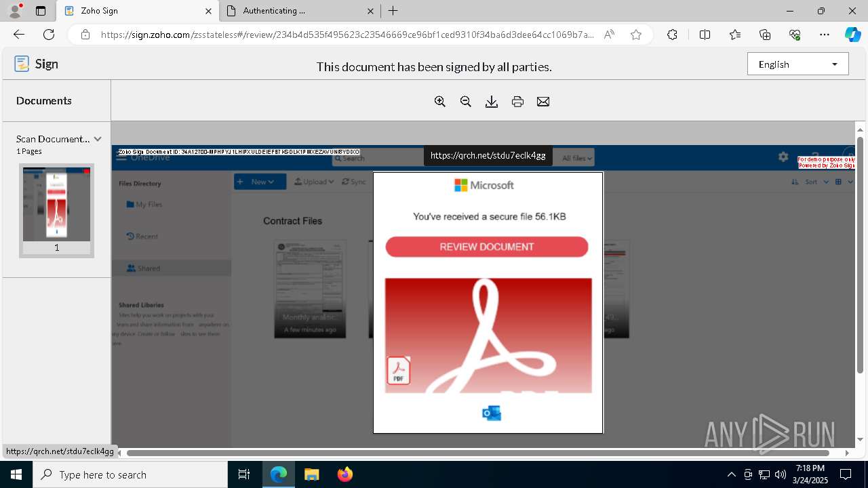Open Browser essentials
The image size is (868, 488).
(x=795, y=35)
